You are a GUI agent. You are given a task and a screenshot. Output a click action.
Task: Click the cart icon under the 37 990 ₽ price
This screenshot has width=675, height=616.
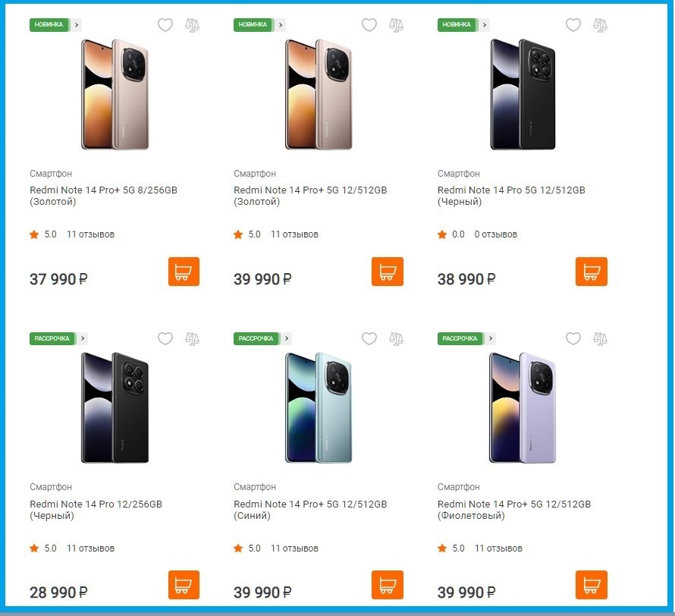pyautogui.click(x=183, y=271)
